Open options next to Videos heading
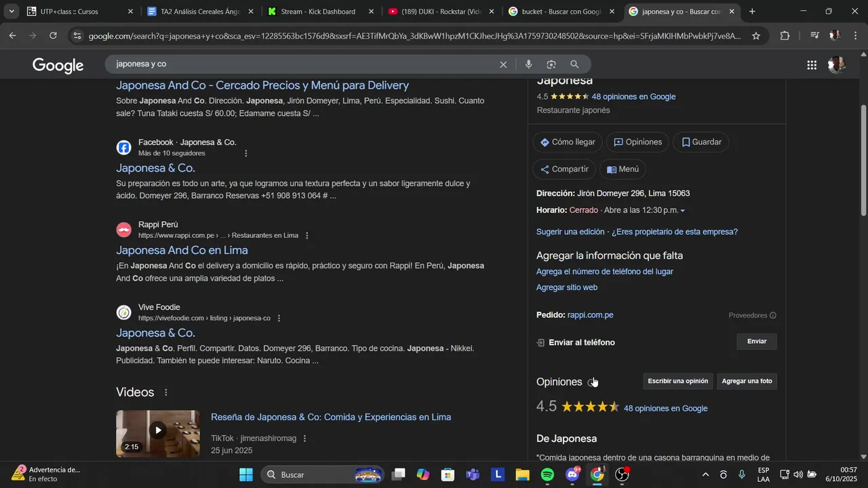The width and height of the screenshot is (868, 488). pyautogui.click(x=166, y=392)
